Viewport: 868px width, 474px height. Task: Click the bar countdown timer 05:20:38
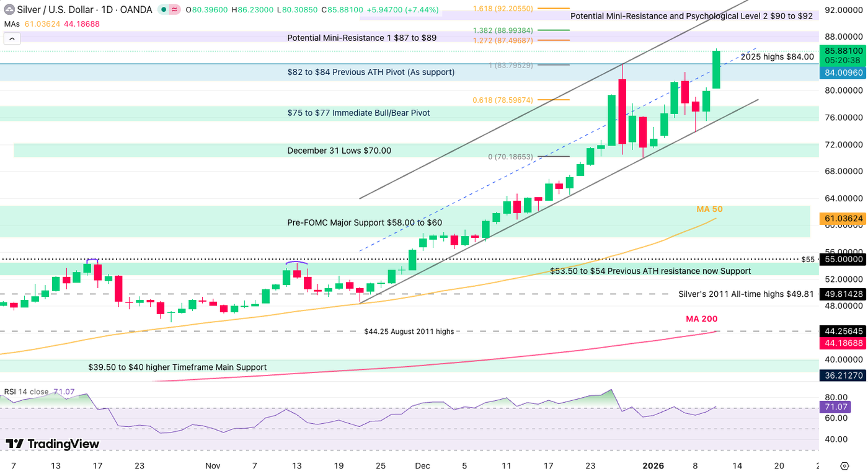click(x=843, y=61)
